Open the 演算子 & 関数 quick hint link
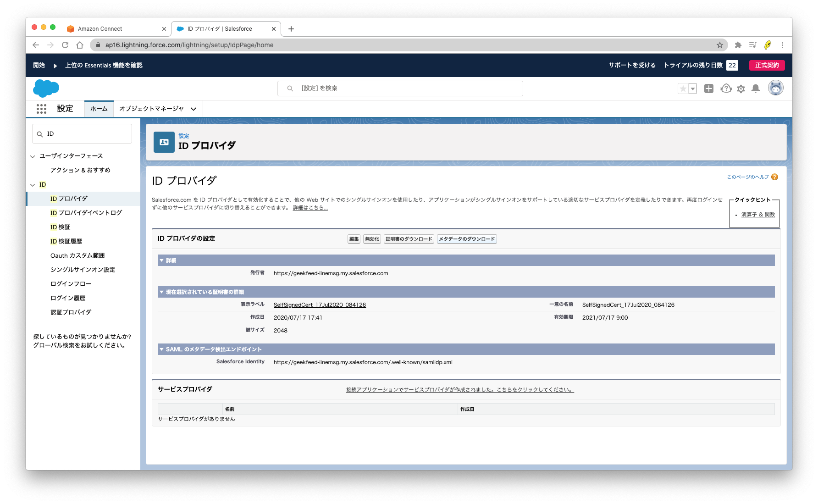The image size is (818, 504). tap(758, 215)
